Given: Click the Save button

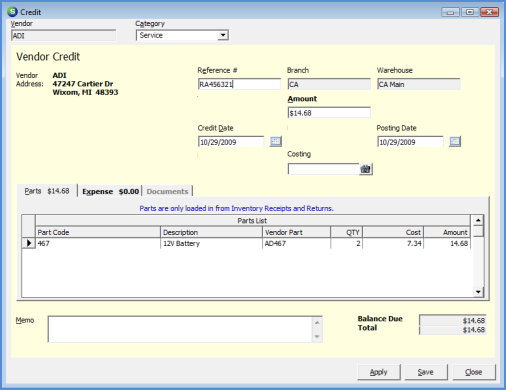Looking at the screenshot, I should (x=426, y=372).
